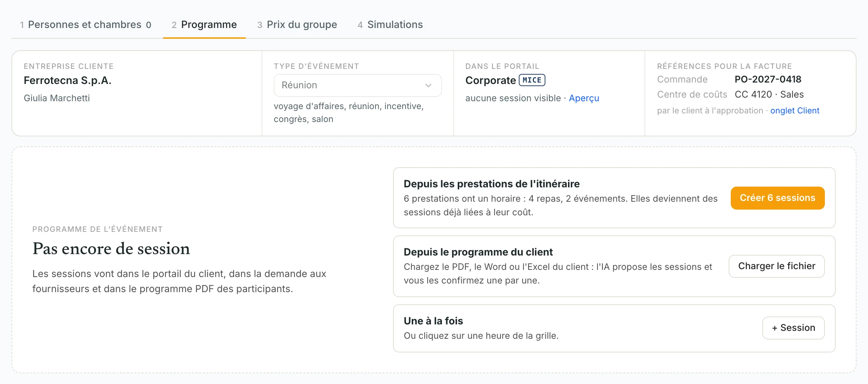Click the hint Ou cliquez sur une heure de la grille

point(481,336)
